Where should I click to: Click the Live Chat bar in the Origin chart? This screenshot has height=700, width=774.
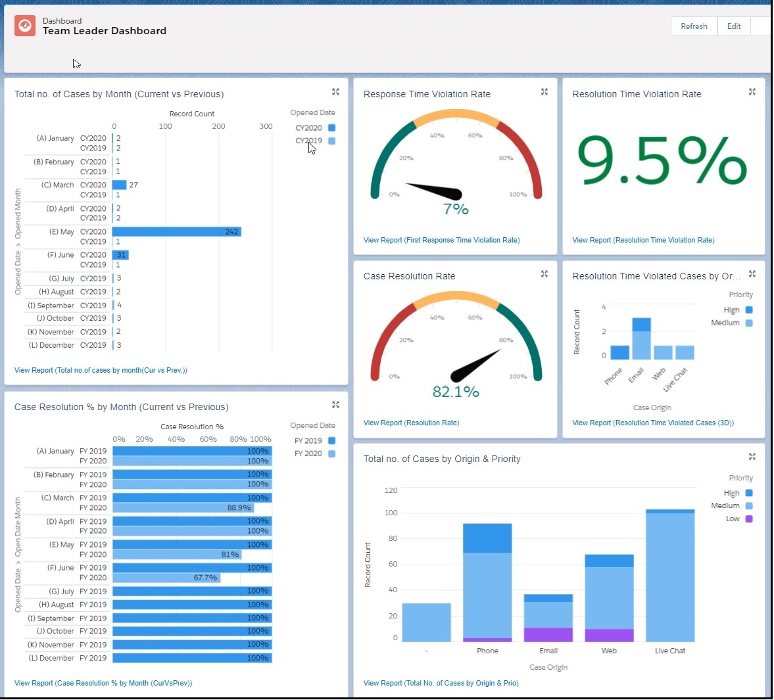[670, 576]
